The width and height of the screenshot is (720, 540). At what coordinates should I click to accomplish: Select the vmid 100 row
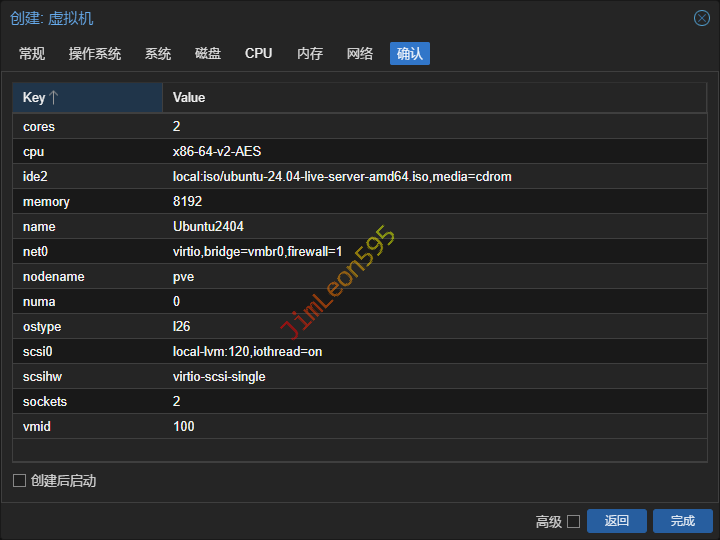click(184, 427)
